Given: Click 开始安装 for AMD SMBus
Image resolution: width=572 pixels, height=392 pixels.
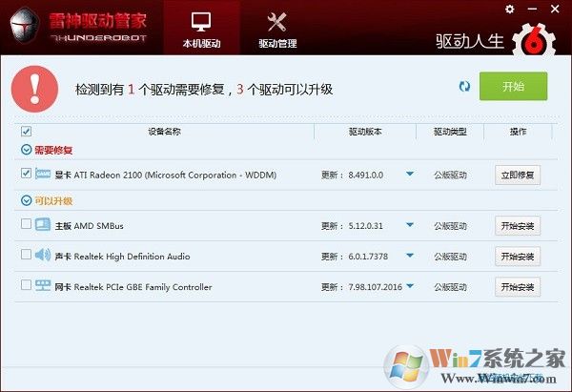Looking at the screenshot, I should tap(518, 226).
